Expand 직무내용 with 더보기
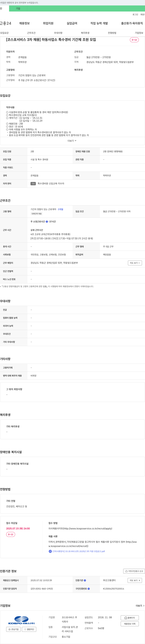 click(x=72, y=141)
